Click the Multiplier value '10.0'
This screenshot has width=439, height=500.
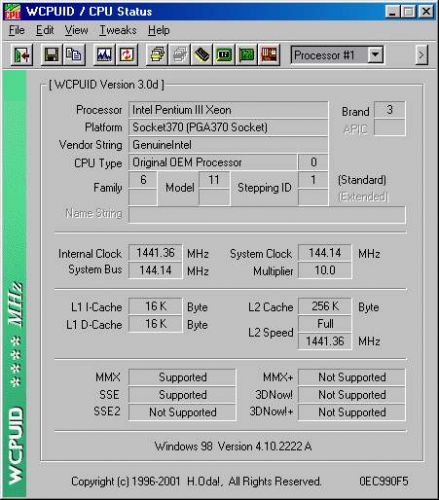pyautogui.click(x=325, y=270)
